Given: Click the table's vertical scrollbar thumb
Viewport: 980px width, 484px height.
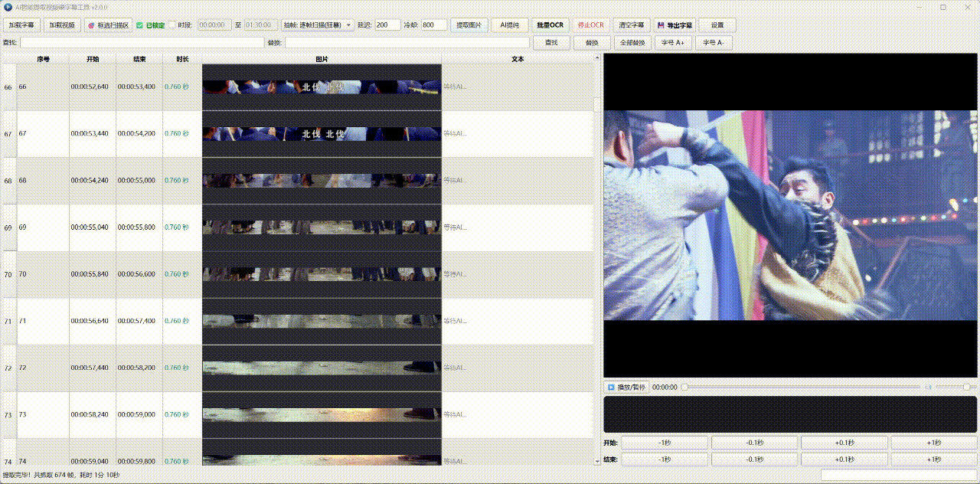Looking at the screenshot, I should pos(598,105).
